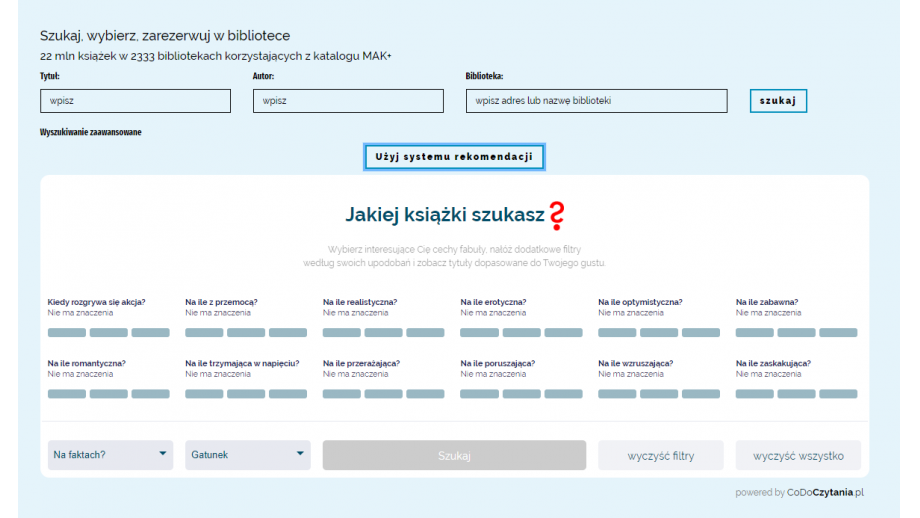Screen dimensions: 920x518
Task: Open 'Wyszukiwanie zaawansowane' advanced search
Action: pos(91,132)
